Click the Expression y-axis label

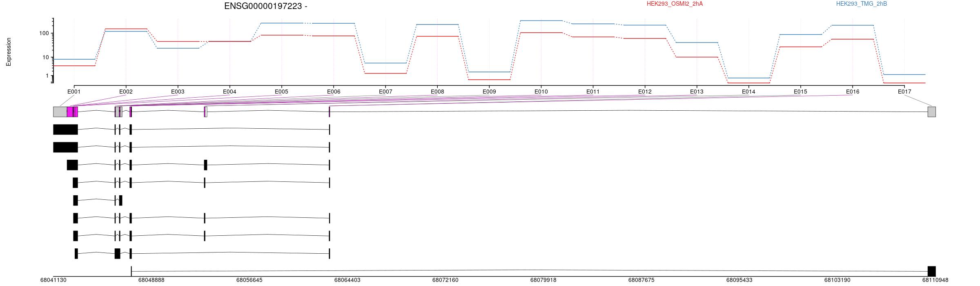[x=9, y=52]
